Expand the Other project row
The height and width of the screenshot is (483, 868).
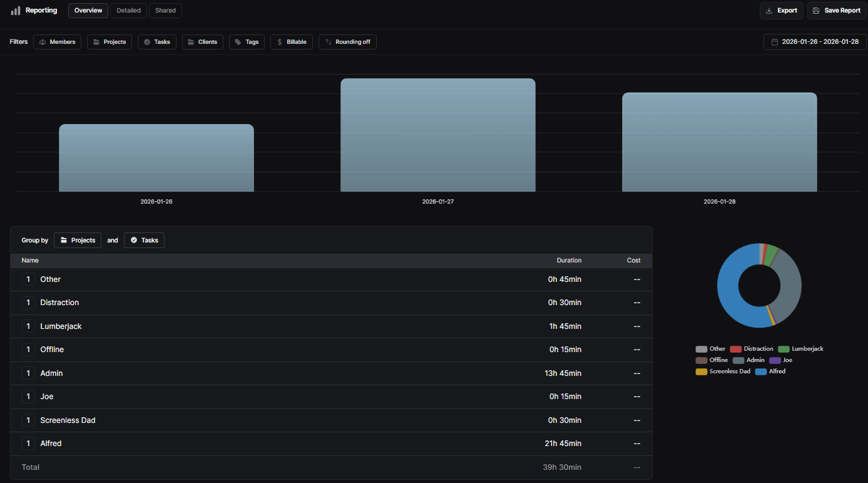[28, 279]
